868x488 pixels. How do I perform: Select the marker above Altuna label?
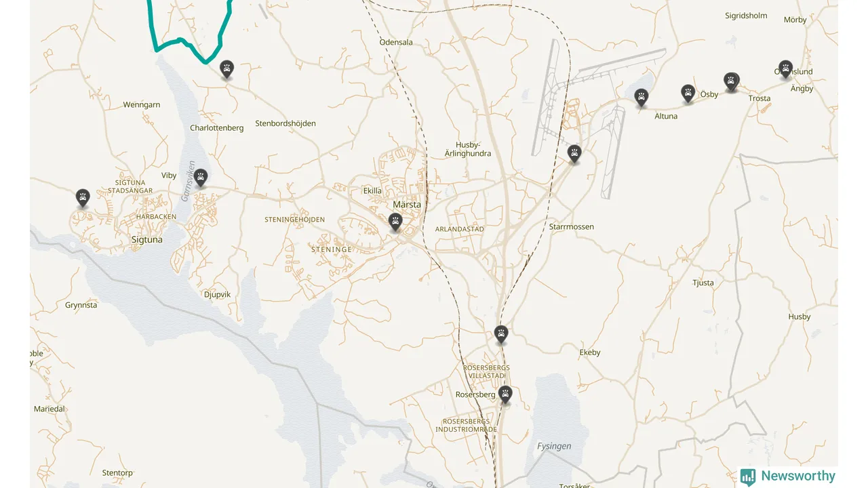tap(642, 98)
